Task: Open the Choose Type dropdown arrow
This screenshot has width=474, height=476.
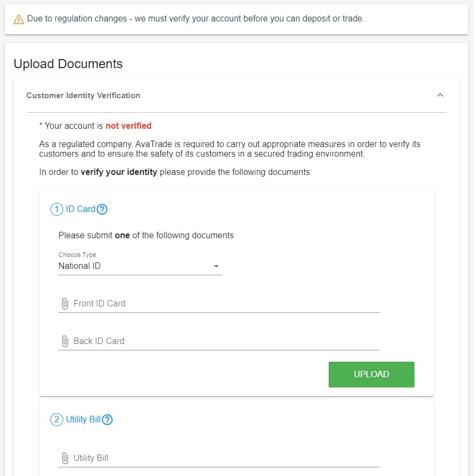Action: (216, 266)
